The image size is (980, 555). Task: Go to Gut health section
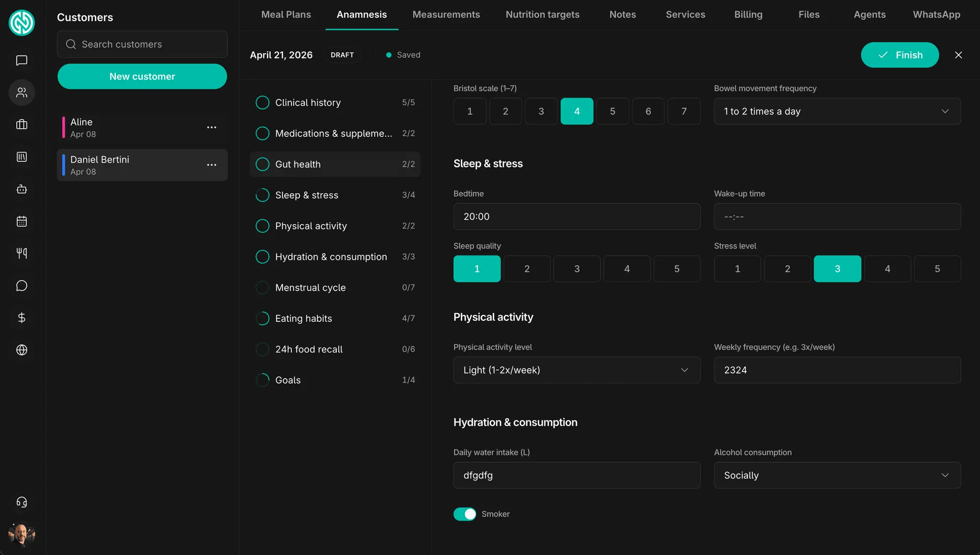[x=335, y=164]
